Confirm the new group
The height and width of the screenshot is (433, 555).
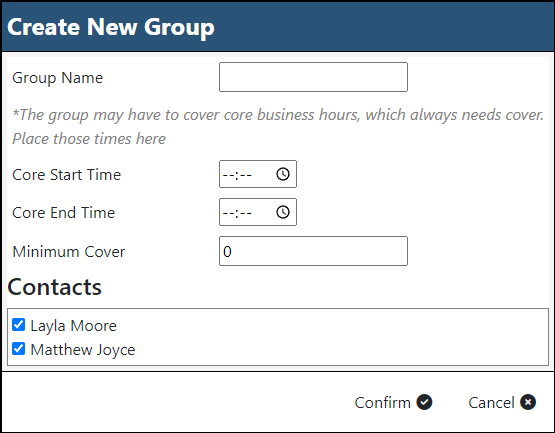393,403
